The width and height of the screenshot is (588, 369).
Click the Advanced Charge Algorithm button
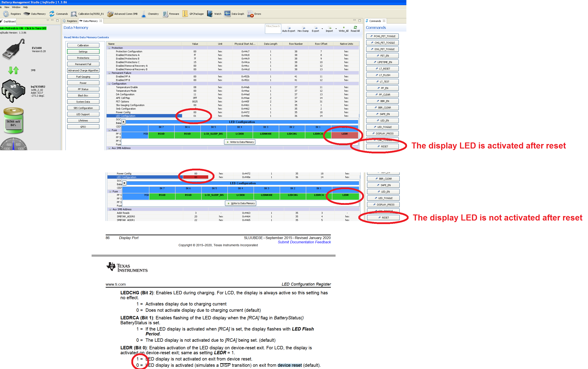83,70
